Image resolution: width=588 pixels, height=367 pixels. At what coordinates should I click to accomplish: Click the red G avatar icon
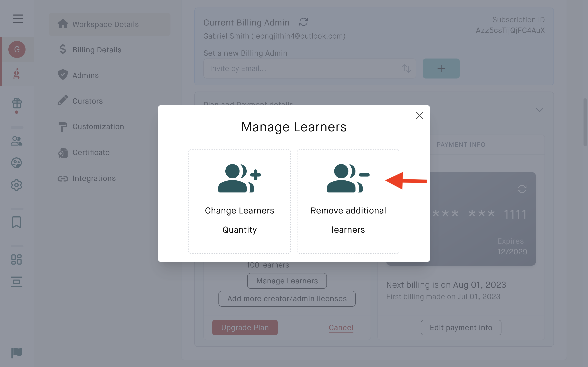17,49
